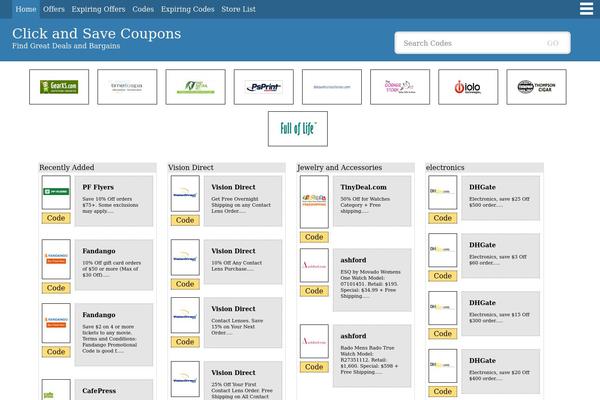Click ashford logo beside ESQ by Movado offer
Image resolution: width=600 pixels, height=400 pixels.
tap(314, 265)
